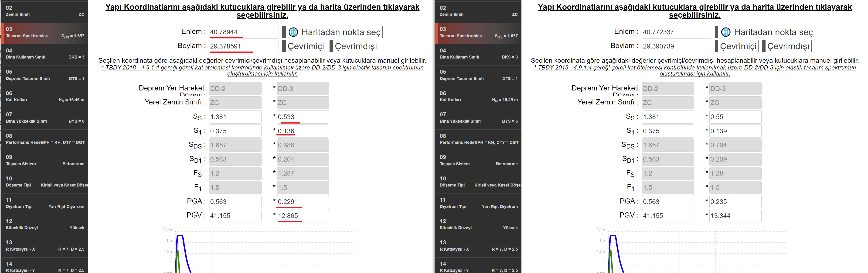The width and height of the screenshot is (868, 273).
Task: Open 04 Bina Kullanım Sınıfı in right sidebar
Action: 478,55
